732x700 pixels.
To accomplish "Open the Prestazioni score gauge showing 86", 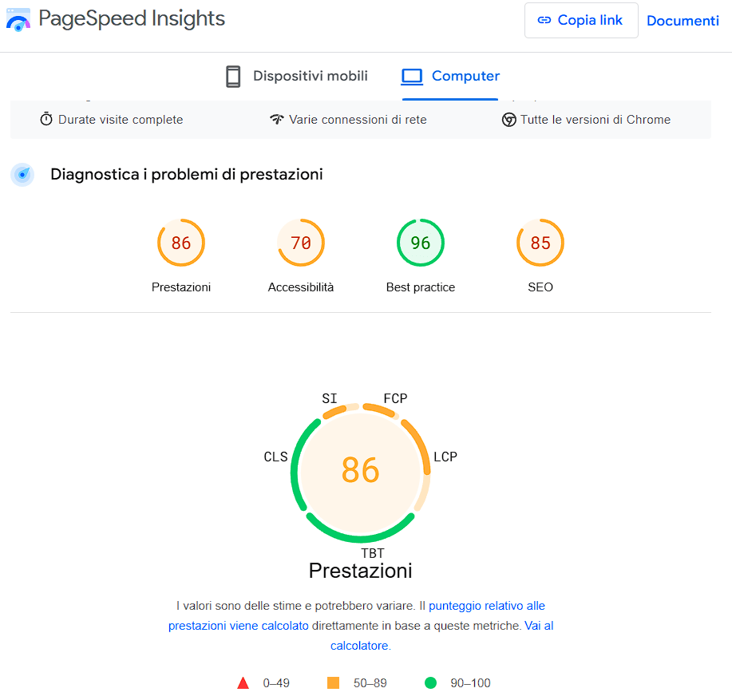I will click(x=181, y=243).
